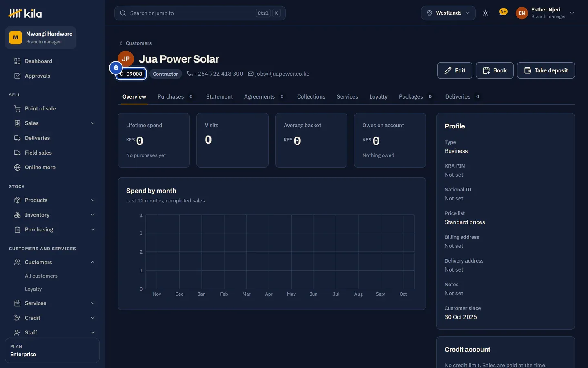Open the Statement tab
This screenshot has width=588, height=368.
coord(219,97)
